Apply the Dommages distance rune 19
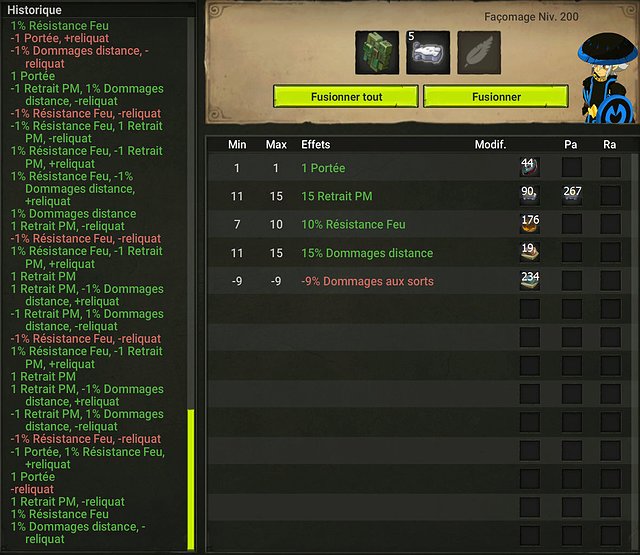This screenshot has width=640, height=555. (530, 253)
